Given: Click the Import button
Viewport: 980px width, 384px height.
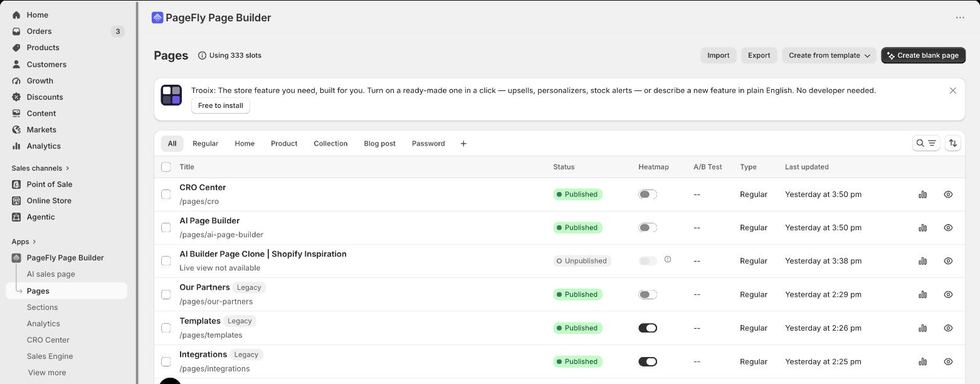Looking at the screenshot, I should (x=718, y=55).
